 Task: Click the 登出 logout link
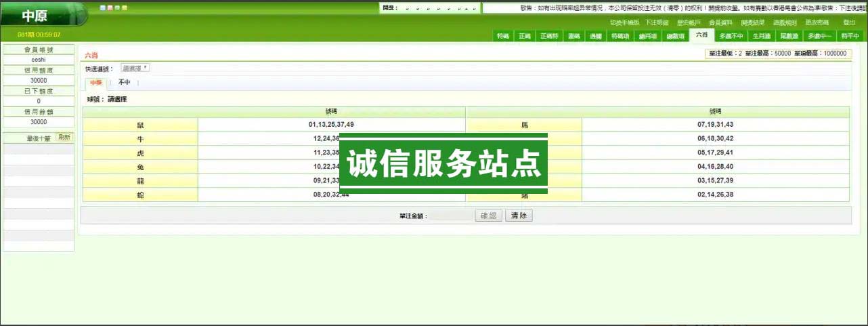[849, 22]
